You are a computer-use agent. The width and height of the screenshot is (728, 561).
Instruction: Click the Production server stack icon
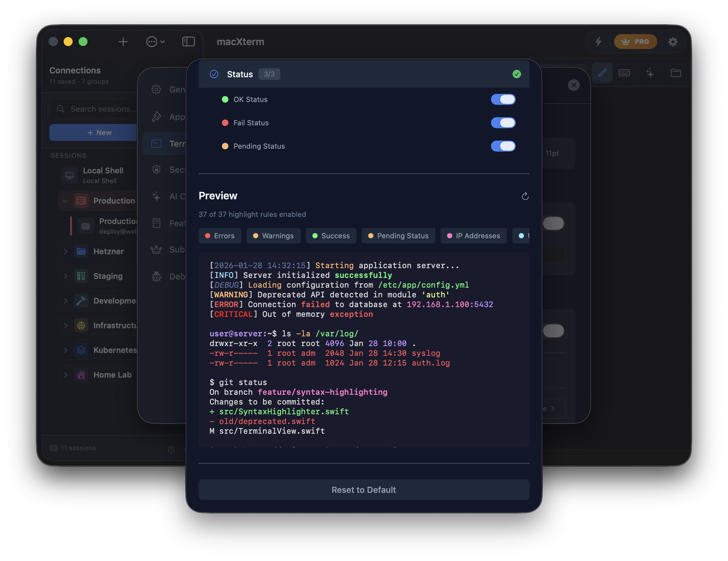point(81,201)
